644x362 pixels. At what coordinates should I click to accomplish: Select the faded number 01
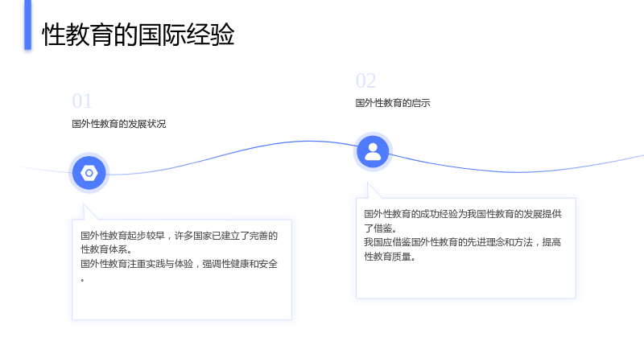[82, 101]
